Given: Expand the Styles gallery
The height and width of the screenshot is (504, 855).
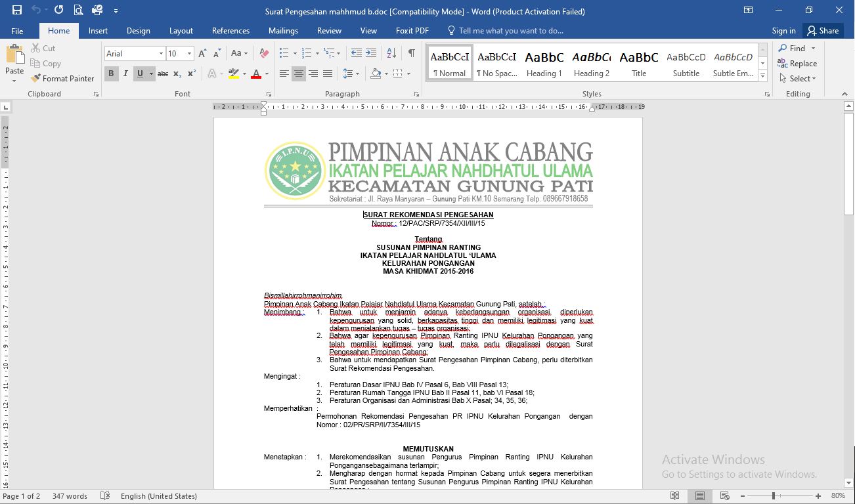Looking at the screenshot, I should (x=762, y=77).
